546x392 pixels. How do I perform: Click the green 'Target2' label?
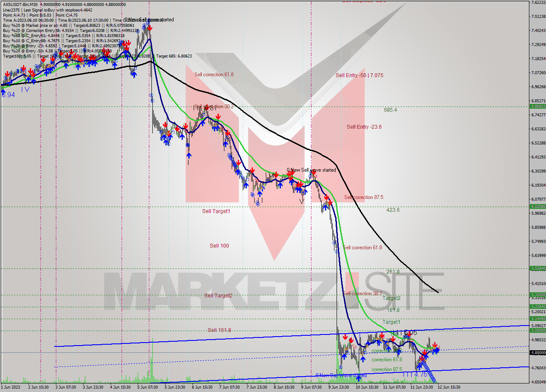(391, 298)
